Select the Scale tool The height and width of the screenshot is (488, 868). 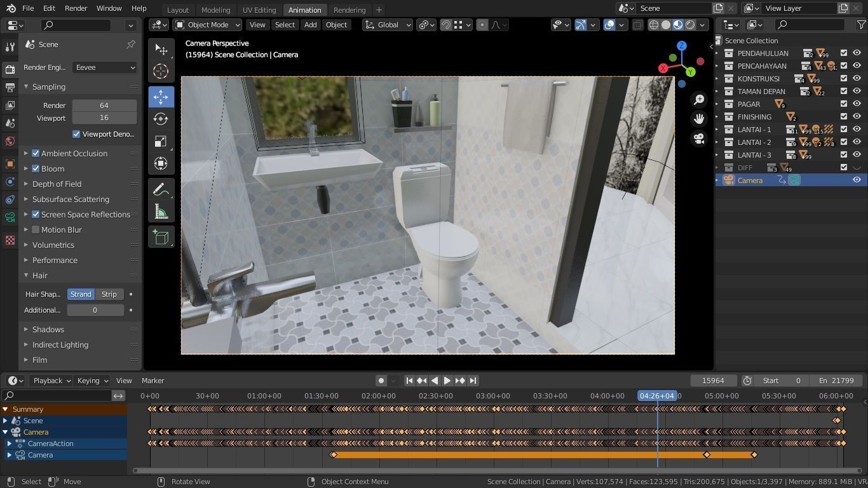161,141
